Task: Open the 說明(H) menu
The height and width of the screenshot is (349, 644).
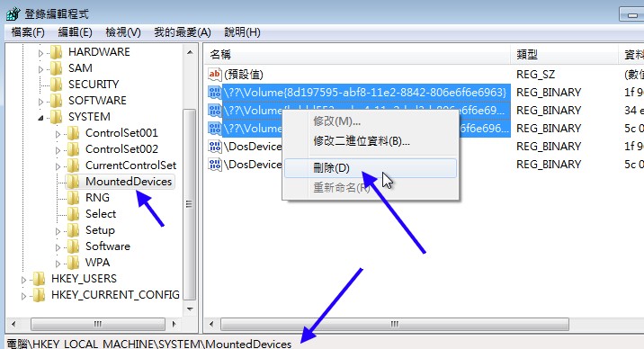Action: pyautogui.click(x=242, y=32)
